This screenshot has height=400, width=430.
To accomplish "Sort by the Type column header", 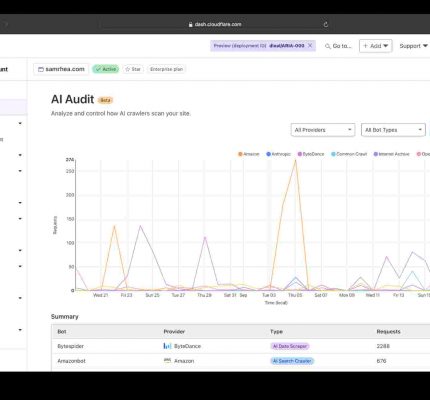I will click(x=276, y=332).
